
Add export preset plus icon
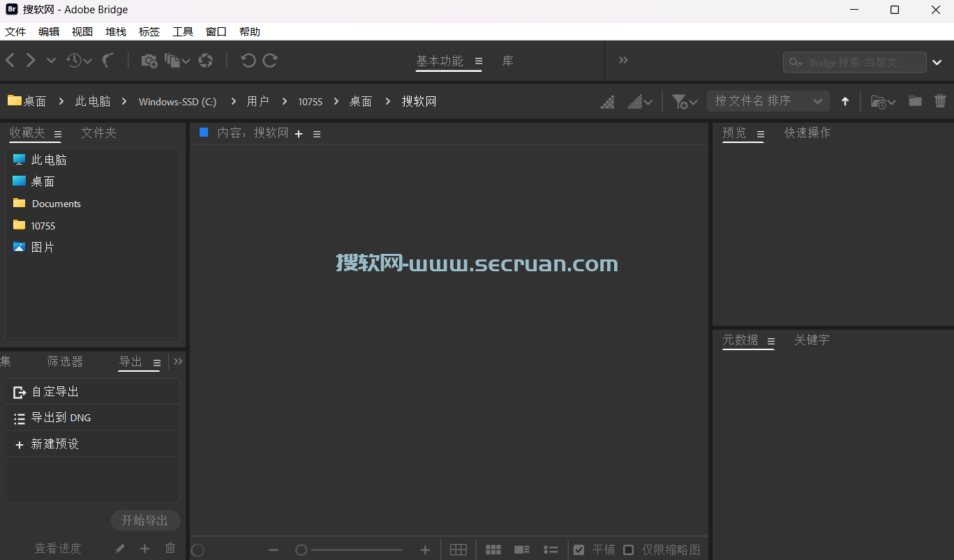[x=145, y=549]
